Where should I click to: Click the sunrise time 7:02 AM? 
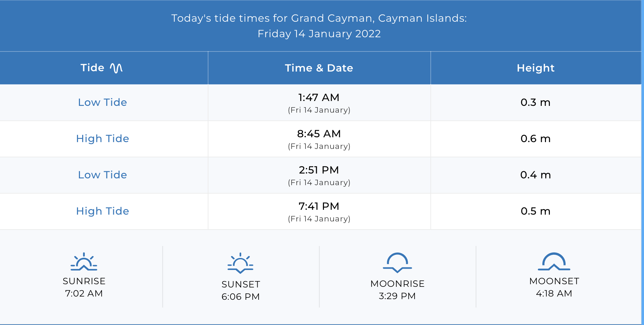(x=84, y=293)
